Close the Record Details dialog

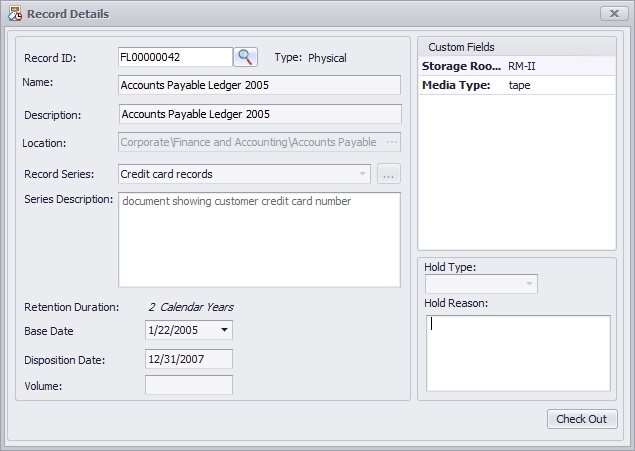pos(612,14)
